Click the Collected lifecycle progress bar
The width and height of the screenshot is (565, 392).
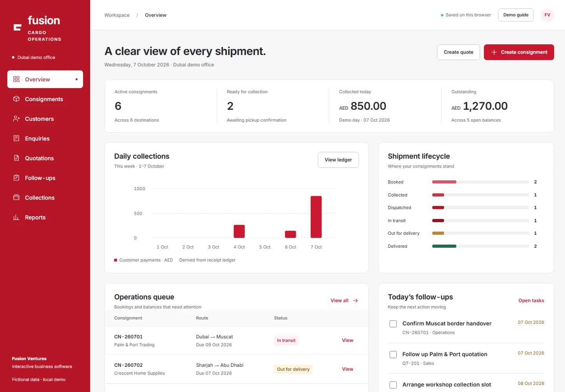click(481, 195)
